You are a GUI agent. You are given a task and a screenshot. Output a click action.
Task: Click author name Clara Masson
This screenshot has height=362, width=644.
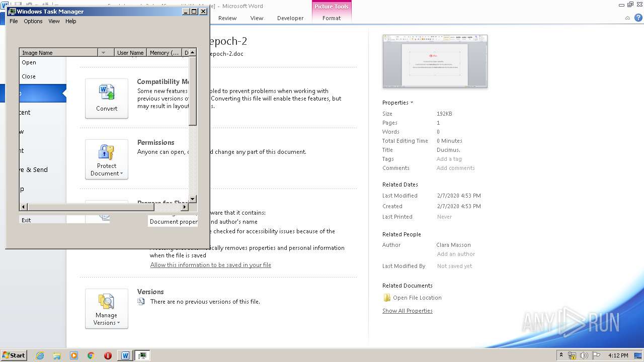point(453,245)
